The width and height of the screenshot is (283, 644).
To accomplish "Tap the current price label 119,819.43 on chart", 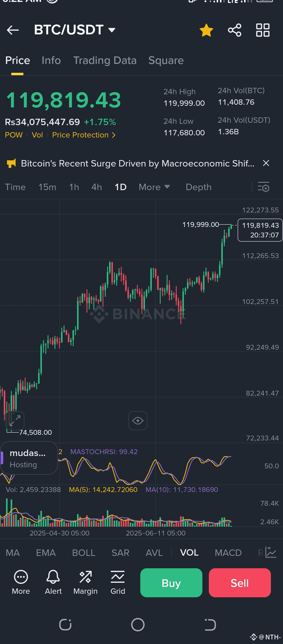I will (x=260, y=230).
